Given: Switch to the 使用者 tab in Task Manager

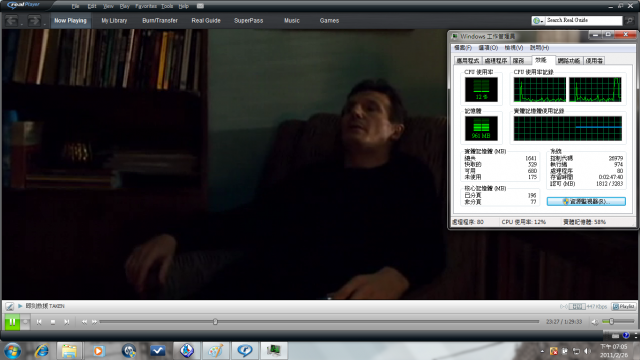Looking at the screenshot, I should click(x=594, y=61).
